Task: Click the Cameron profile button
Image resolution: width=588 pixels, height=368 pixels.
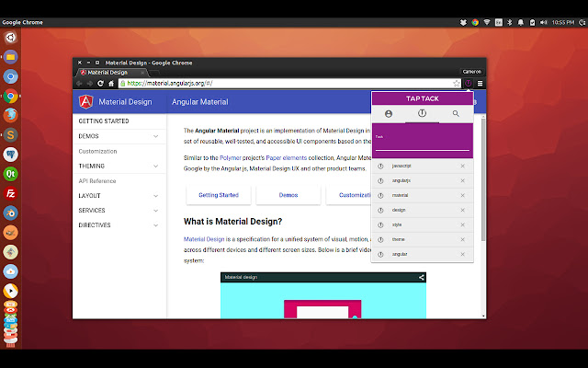Action: pyautogui.click(x=471, y=72)
